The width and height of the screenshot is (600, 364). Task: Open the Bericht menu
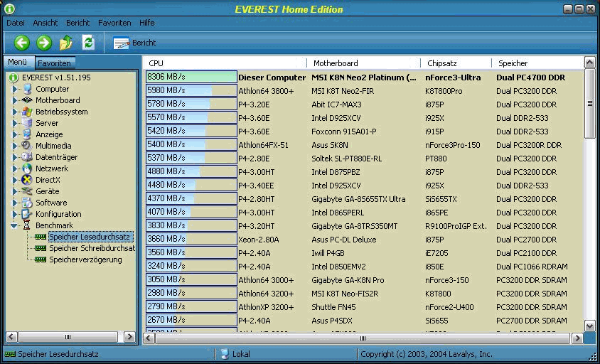pos(77,23)
